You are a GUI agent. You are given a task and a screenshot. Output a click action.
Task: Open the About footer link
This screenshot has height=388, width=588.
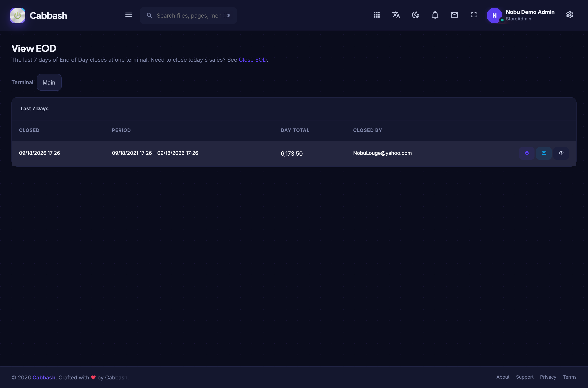pyautogui.click(x=503, y=377)
